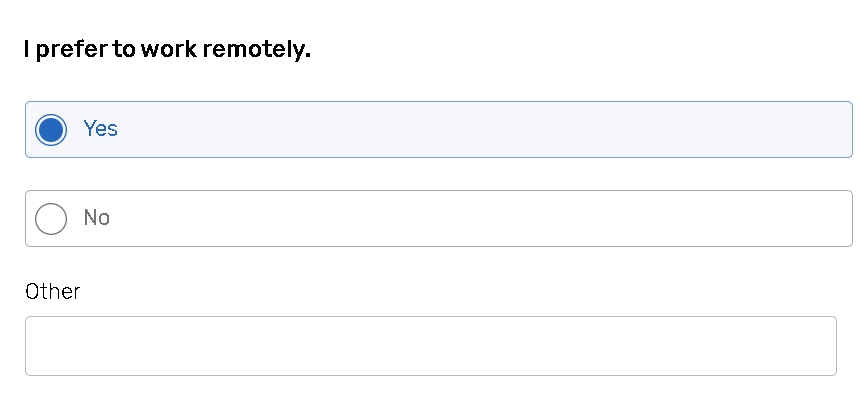
Task: Place cursor in the Other answer textbox
Action: coord(430,346)
